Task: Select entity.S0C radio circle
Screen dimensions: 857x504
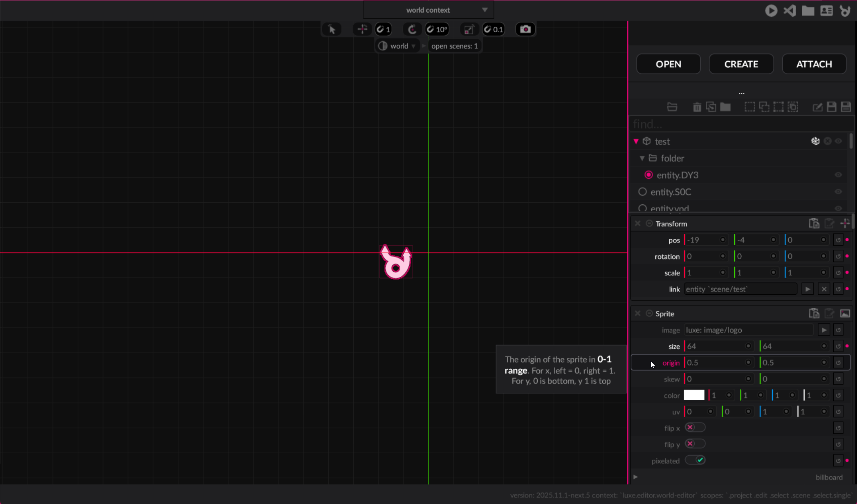Action: pos(642,192)
